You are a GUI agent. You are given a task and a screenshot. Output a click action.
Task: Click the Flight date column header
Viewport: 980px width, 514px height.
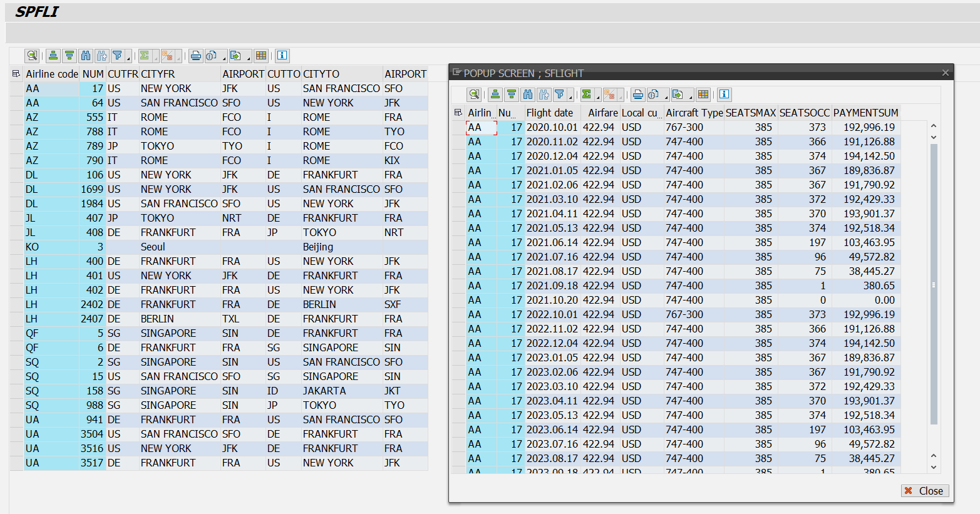(x=552, y=113)
